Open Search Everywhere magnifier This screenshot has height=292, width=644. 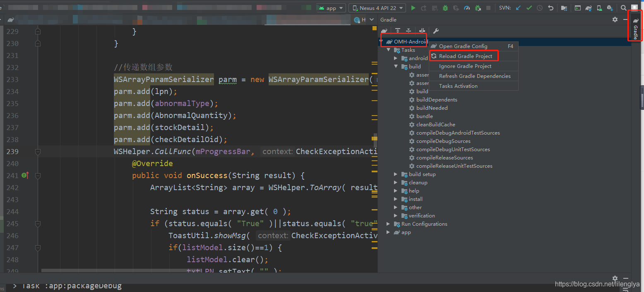(x=623, y=8)
